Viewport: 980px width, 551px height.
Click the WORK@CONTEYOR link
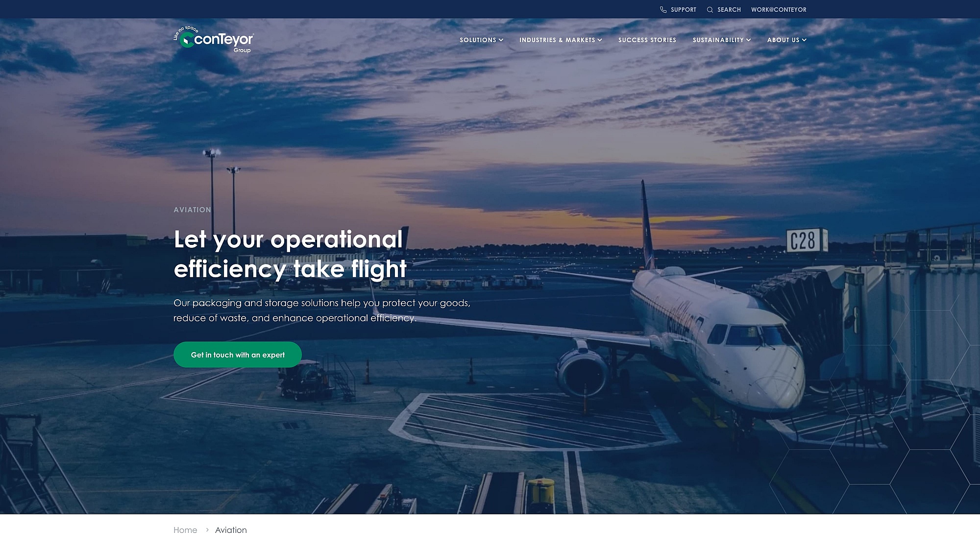click(x=779, y=9)
